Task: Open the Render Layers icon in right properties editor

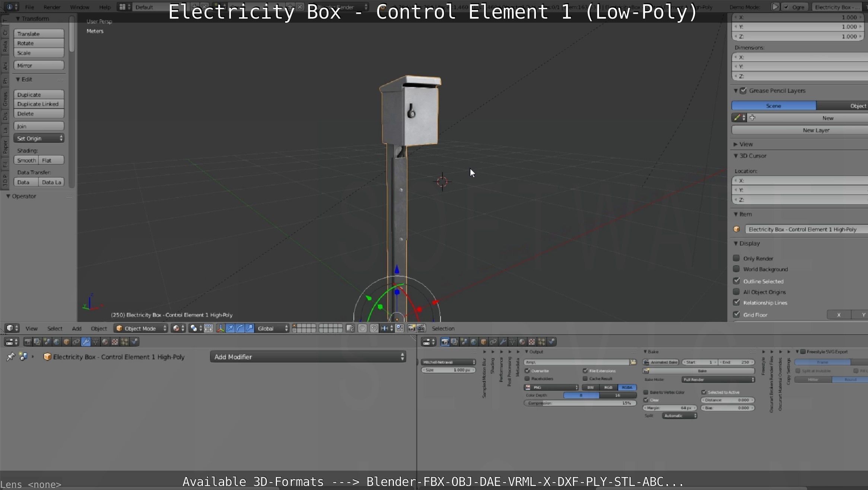Action: [454, 342]
